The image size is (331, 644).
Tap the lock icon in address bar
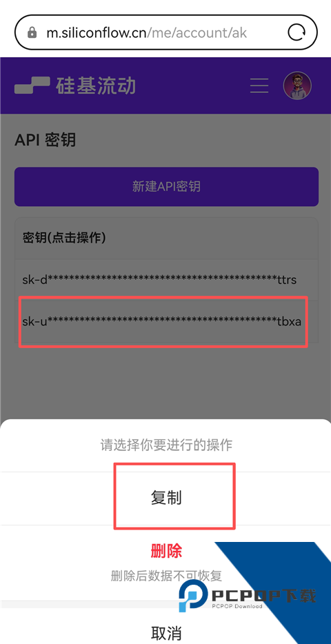(32, 33)
